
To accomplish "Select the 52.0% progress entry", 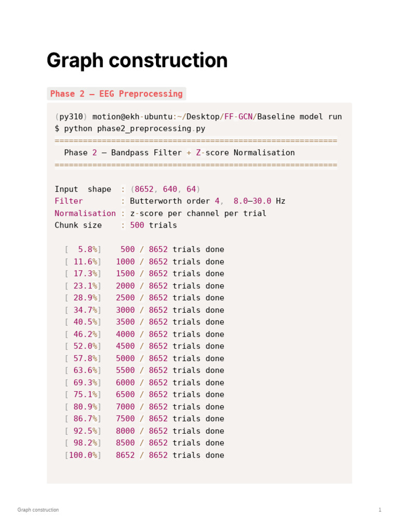I will 83,346.
